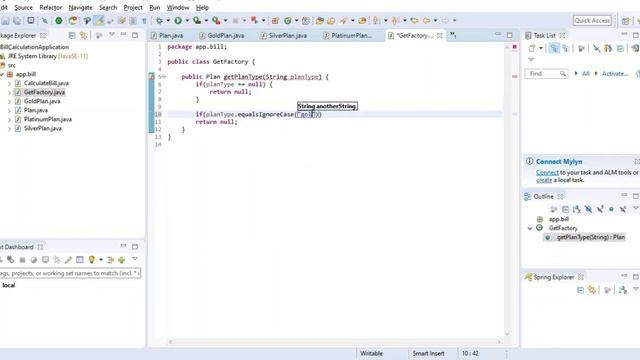Toggle Scheduled view button in Task List
Image resolution: width=640 pixels, height=360 pixels.
(566, 48)
